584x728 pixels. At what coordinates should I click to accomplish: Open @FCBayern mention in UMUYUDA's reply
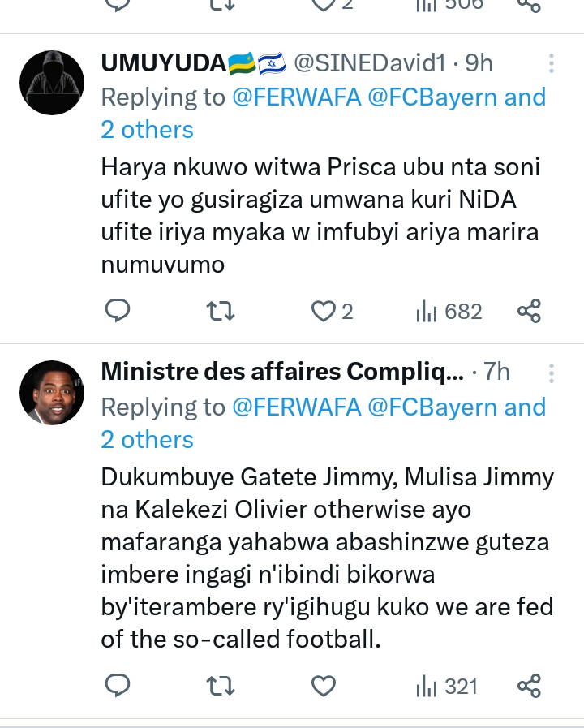click(x=432, y=97)
